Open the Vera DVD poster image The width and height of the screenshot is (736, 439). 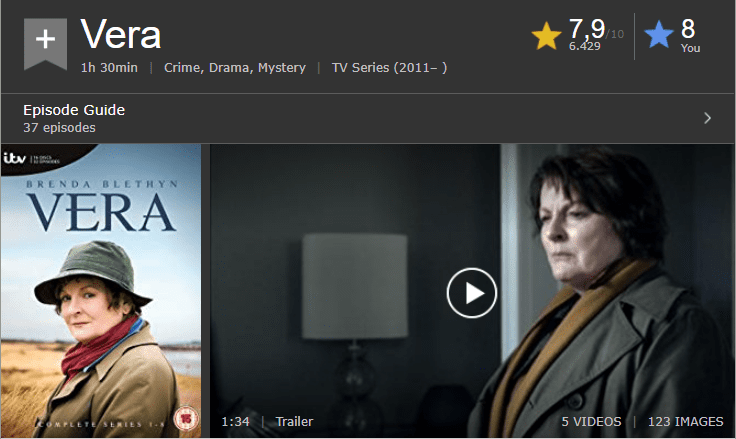pyautogui.click(x=101, y=291)
